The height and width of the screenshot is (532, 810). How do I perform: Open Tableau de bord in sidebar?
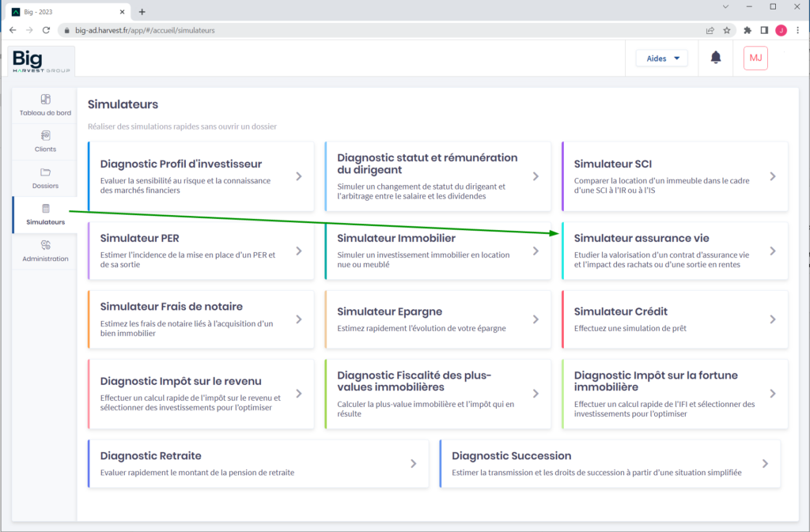click(x=45, y=105)
